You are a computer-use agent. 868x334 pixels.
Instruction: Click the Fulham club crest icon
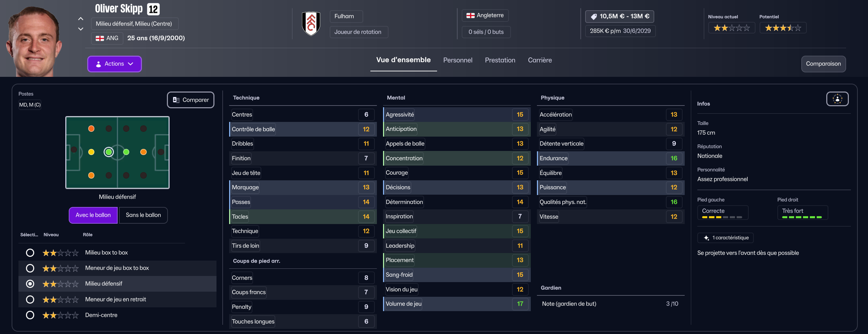click(311, 24)
